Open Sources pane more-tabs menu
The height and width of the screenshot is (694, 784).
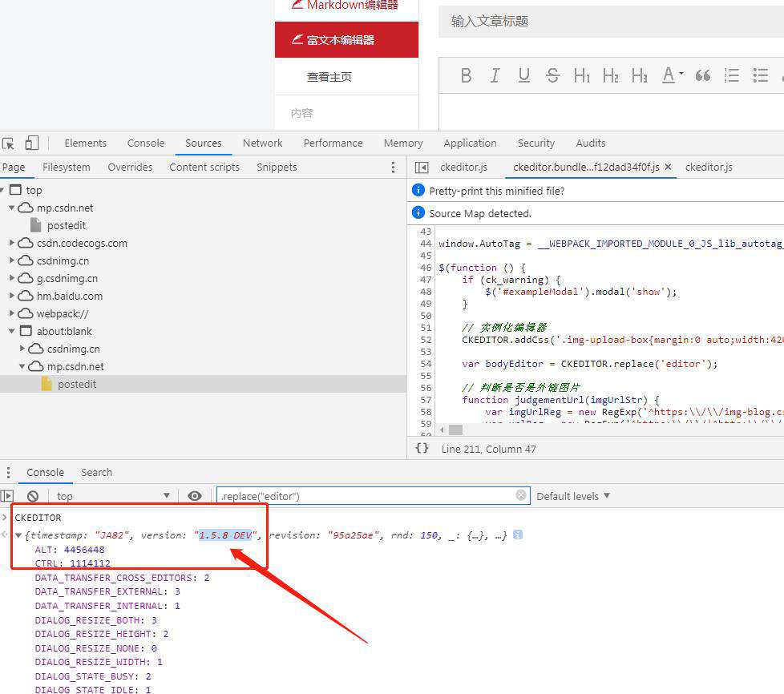393,167
